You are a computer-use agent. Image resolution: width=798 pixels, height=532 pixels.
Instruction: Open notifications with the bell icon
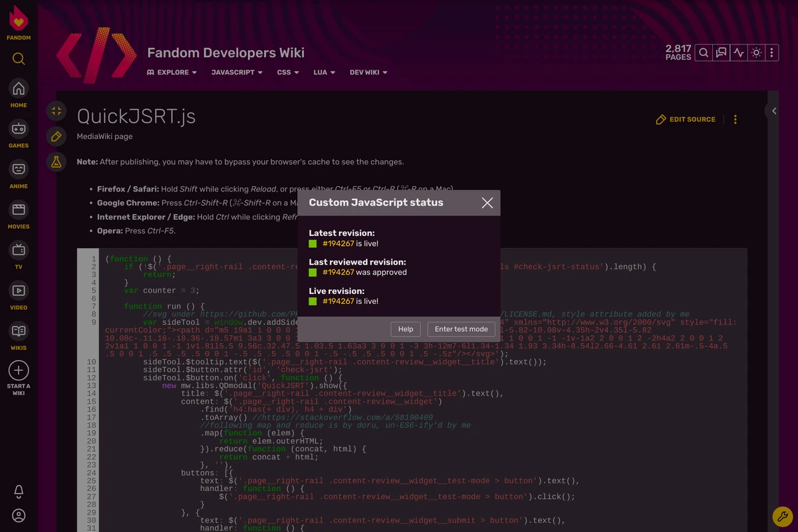(18, 490)
